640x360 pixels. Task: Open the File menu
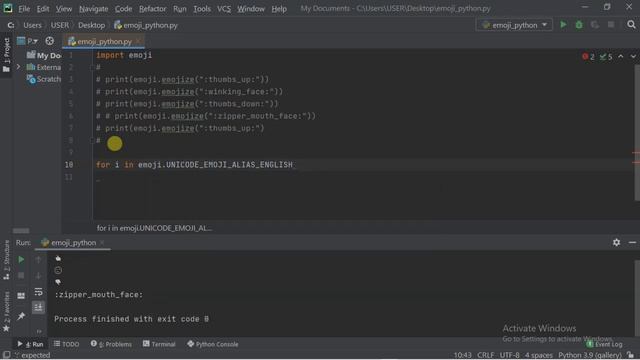coord(24,9)
